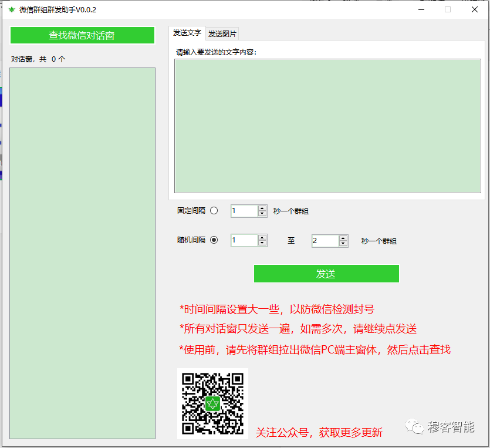
Task: Increase the random interval maximum with up arrow
Action: click(343, 238)
